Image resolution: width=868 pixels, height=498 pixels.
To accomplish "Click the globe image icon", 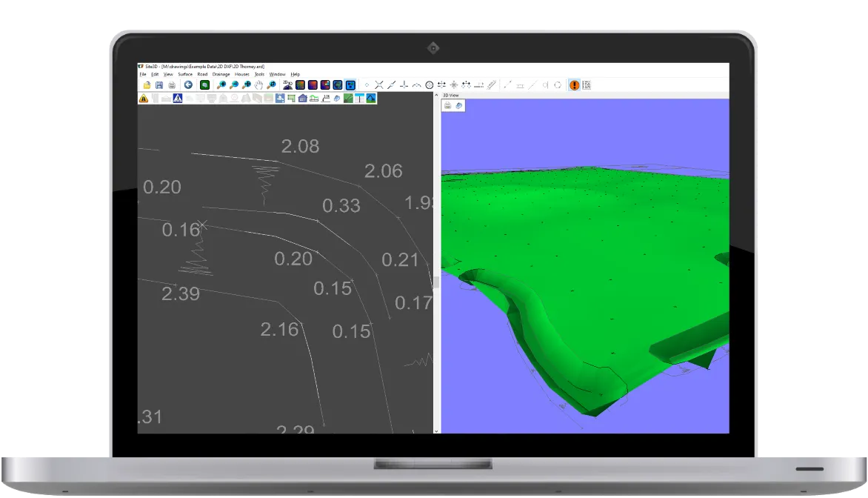I will coord(338,85).
